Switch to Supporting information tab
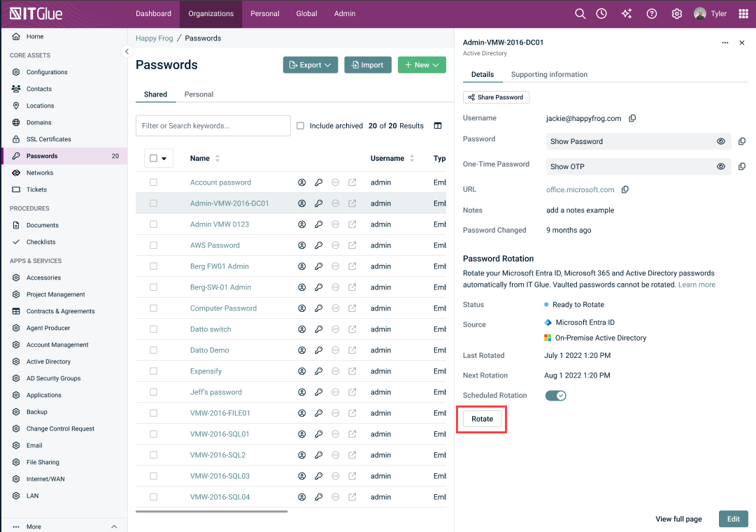 549,74
